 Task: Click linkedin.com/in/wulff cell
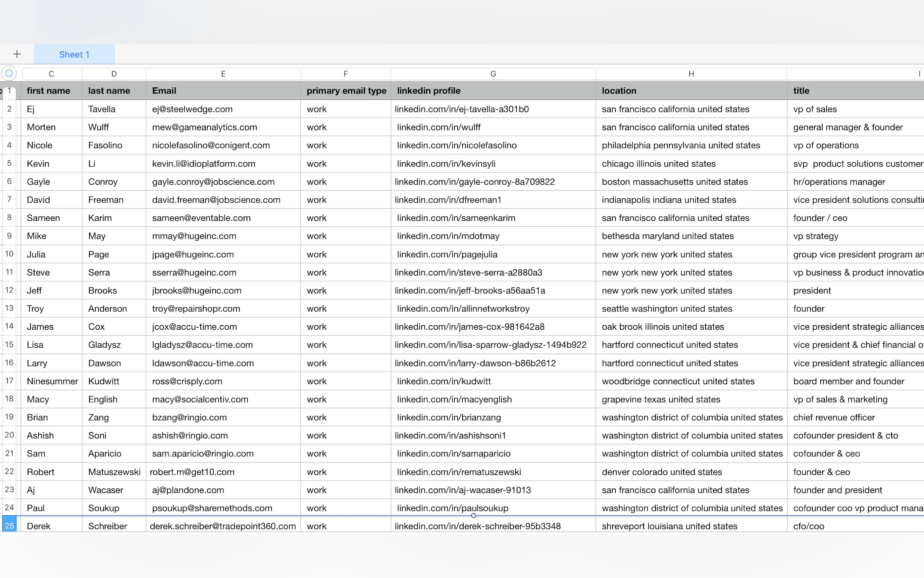[493, 127]
